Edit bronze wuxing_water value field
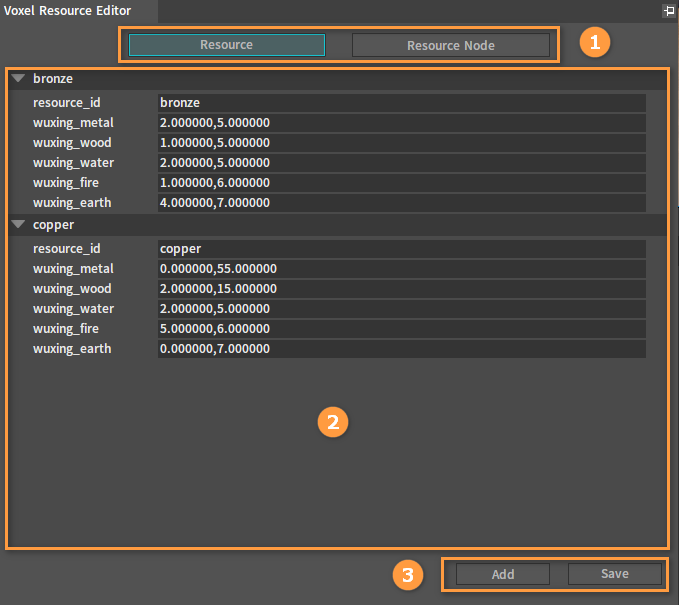The width and height of the screenshot is (679, 605). (402, 162)
